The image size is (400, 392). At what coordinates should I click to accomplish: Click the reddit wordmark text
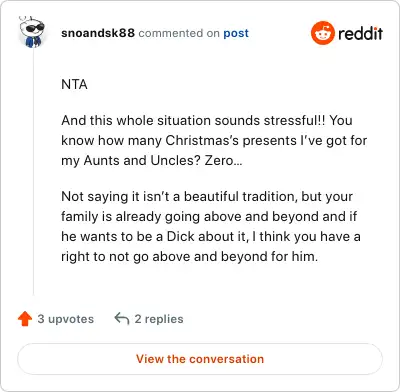(360, 33)
